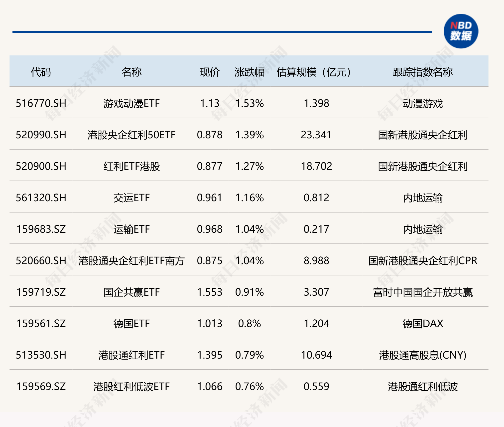This screenshot has height=427, width=504.
Task: Click the 富时中国国企开放共赢 index name
Action: [x=423, y=292]
